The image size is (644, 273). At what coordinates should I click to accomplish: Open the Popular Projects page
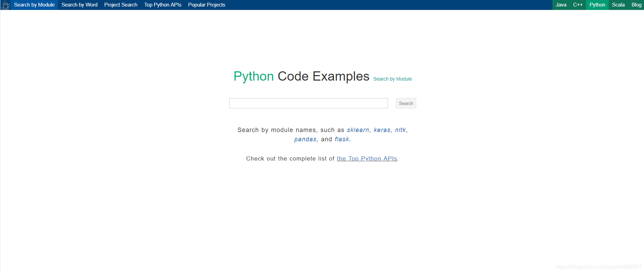point(207,5)
